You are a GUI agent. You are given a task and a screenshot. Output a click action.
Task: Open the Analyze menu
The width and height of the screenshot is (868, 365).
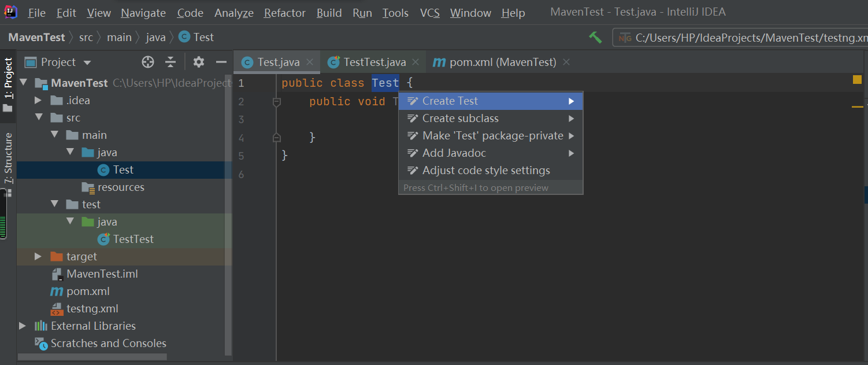point(235,13)
